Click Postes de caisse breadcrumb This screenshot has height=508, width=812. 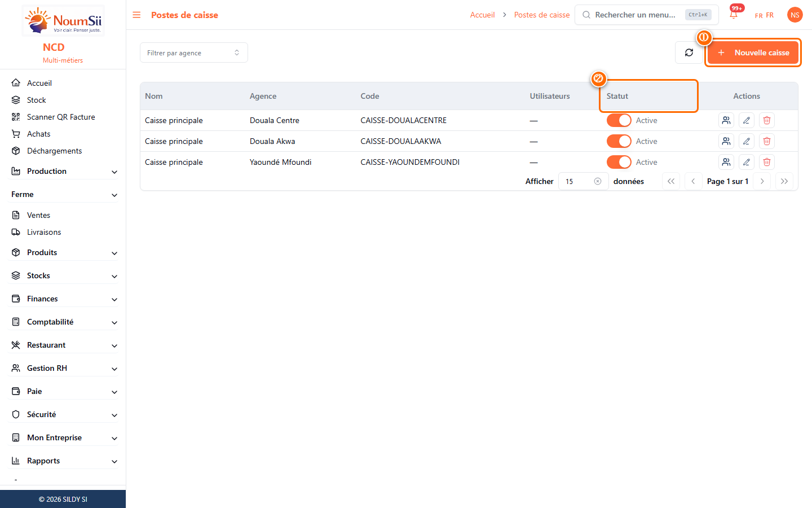(x=542, y=15)
